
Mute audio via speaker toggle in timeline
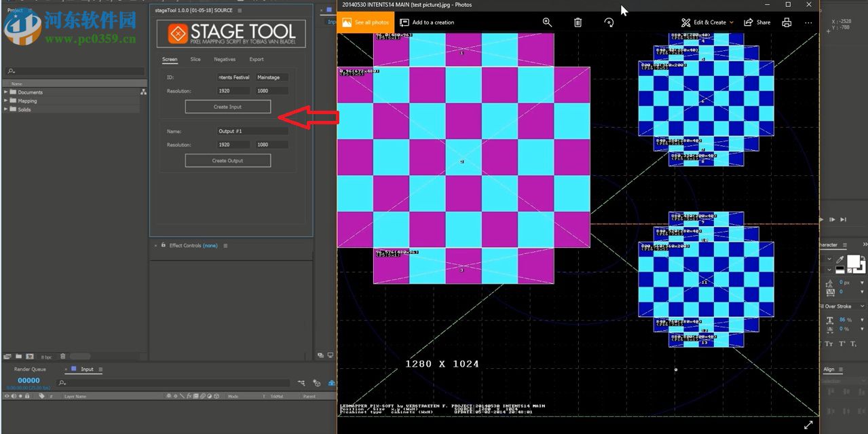point(14,396)
